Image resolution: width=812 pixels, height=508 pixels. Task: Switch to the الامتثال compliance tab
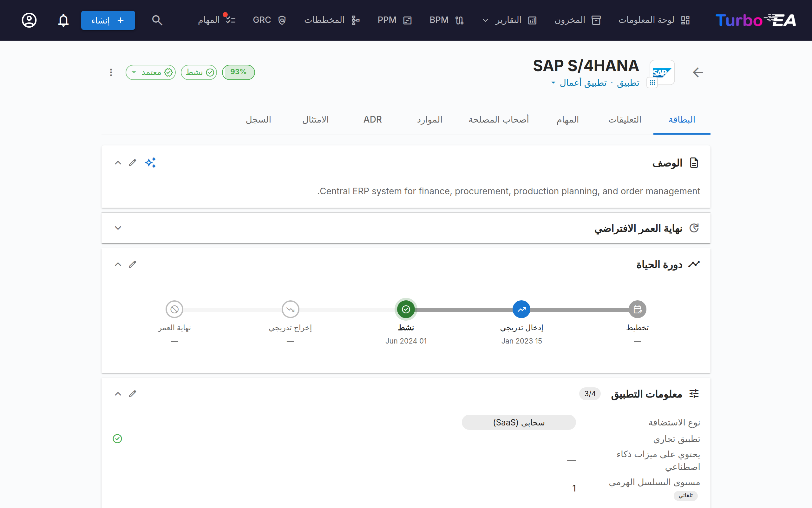point(315,120)
